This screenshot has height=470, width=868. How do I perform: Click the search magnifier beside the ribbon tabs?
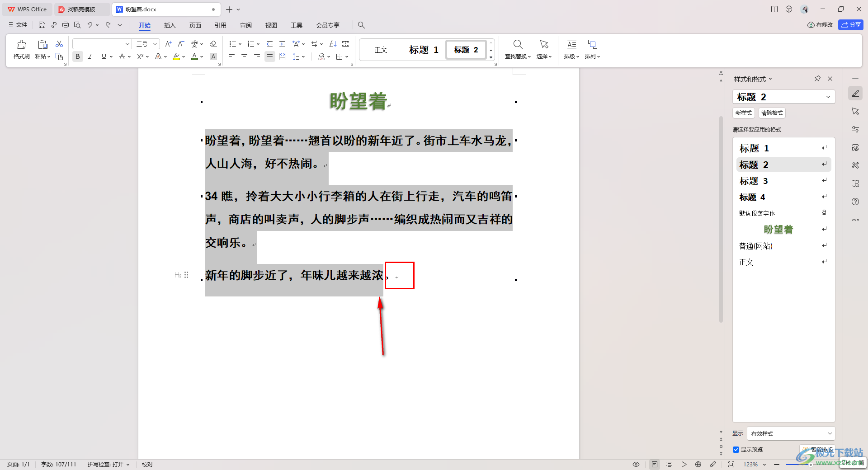tap(361, 25)
